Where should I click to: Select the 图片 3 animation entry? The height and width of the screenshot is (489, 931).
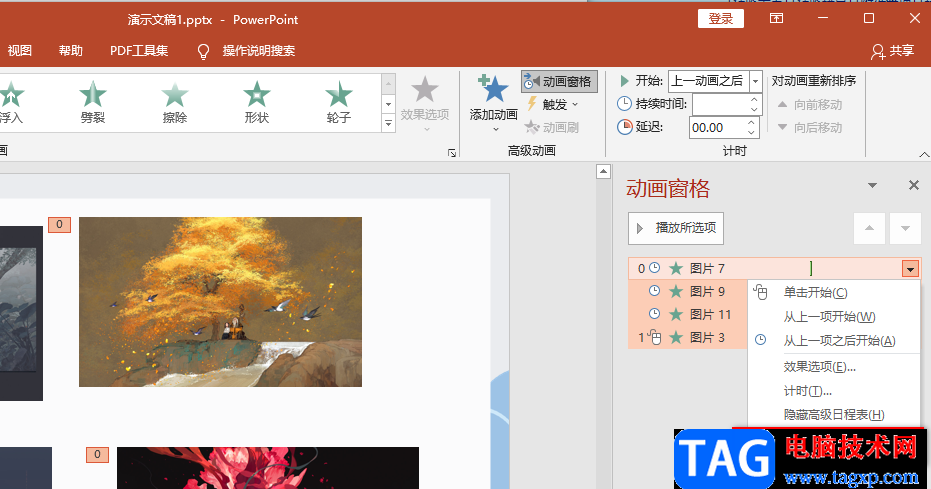tap(688, 338)
